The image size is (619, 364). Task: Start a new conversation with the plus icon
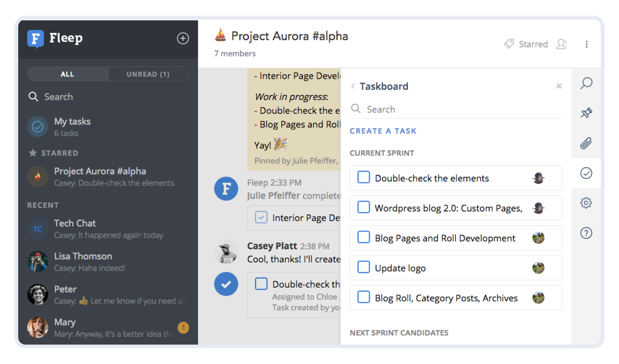tap(183, 39)
